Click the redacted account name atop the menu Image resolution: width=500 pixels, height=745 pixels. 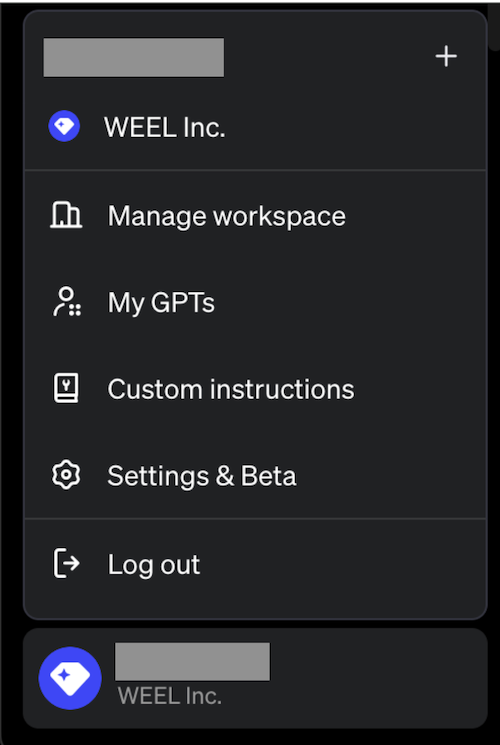pyautogui.click(x=134, y=57)
